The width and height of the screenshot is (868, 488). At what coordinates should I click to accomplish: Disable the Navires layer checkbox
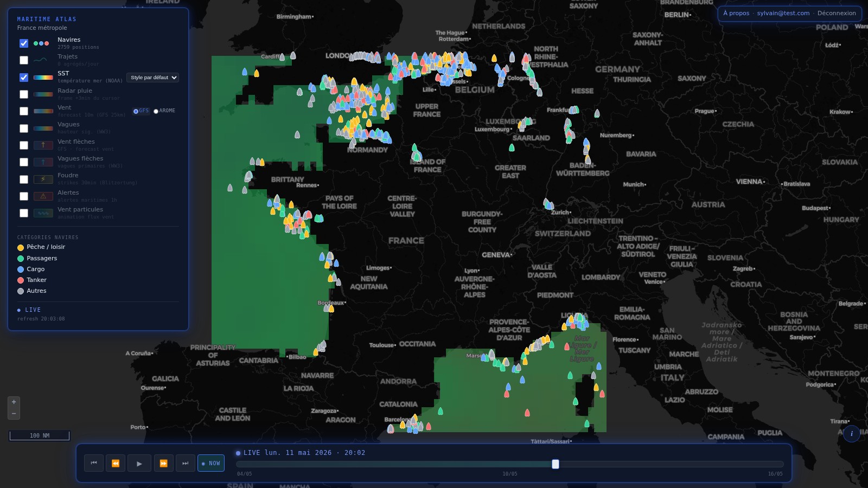tap(24, 43)
